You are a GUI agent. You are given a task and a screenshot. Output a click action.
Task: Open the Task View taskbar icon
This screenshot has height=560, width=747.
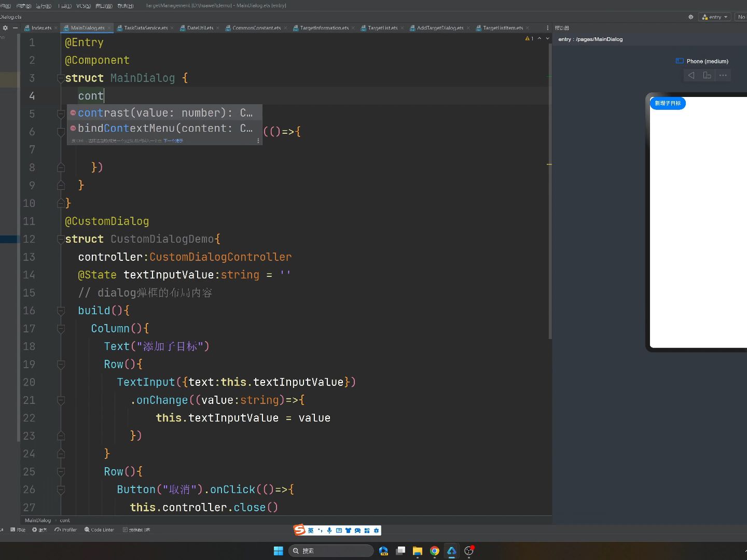pyautogui.click(x=400, y=551)
